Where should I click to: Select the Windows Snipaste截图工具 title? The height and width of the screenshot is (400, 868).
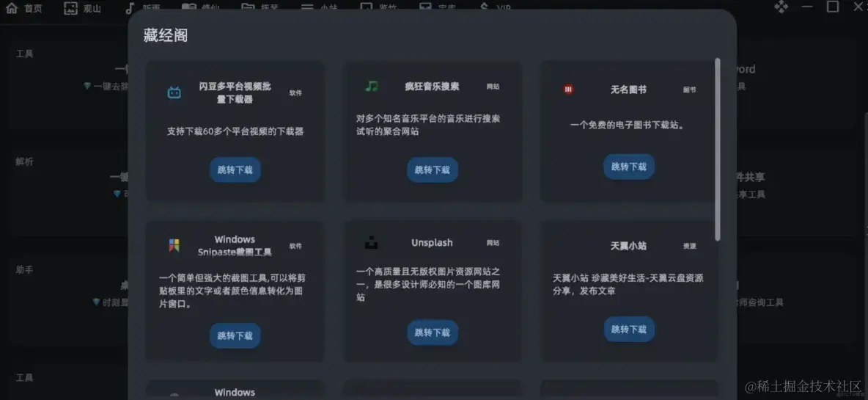[235, 245]
